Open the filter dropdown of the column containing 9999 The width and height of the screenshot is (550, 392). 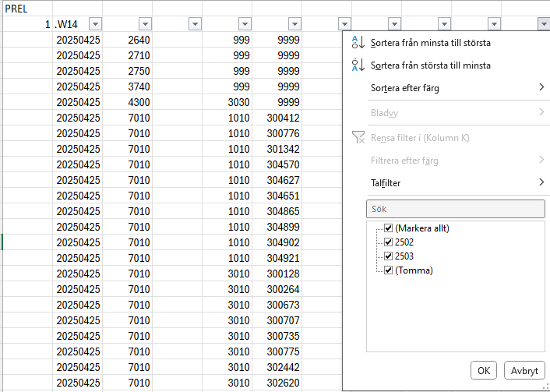click(294, 24)
